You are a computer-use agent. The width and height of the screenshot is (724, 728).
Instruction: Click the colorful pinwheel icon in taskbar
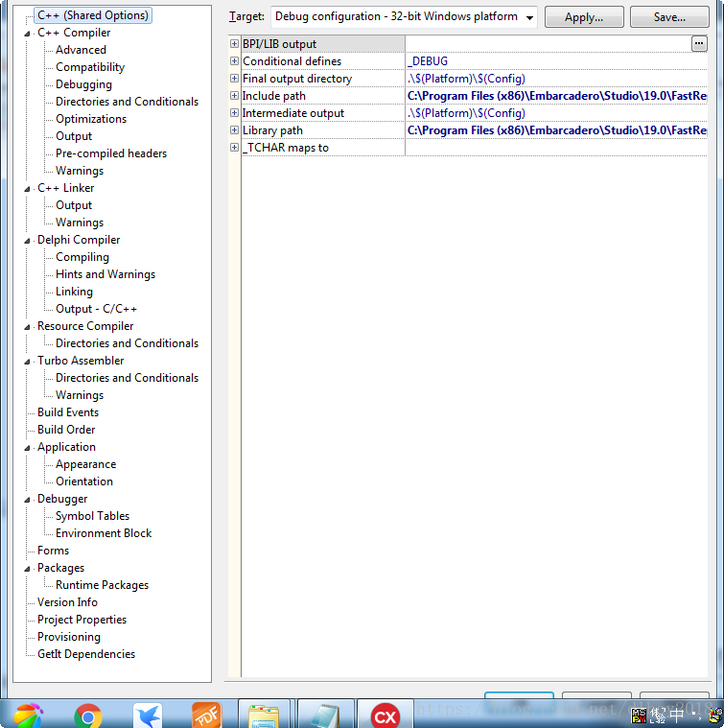tap(29, 716)
